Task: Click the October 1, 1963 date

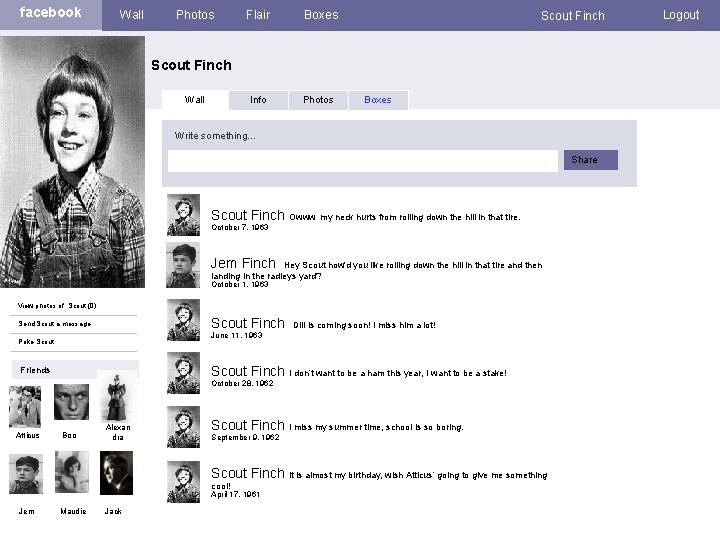Action: point(240,284)
